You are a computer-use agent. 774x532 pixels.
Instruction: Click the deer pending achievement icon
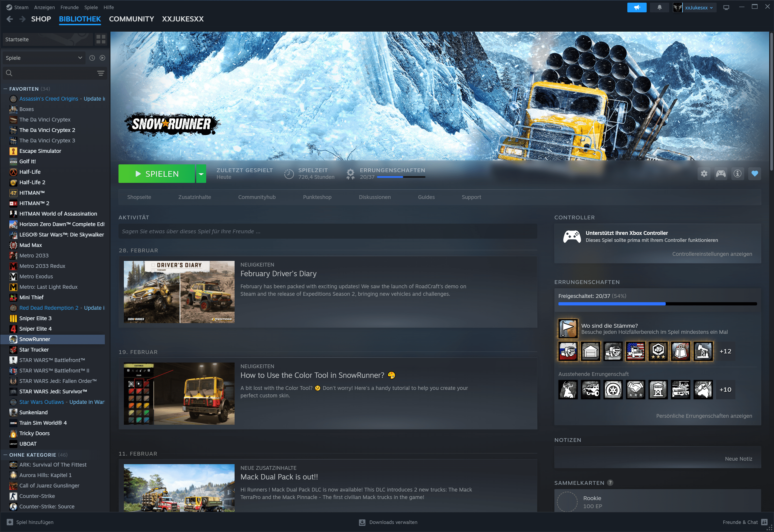[x=568, y=389]
